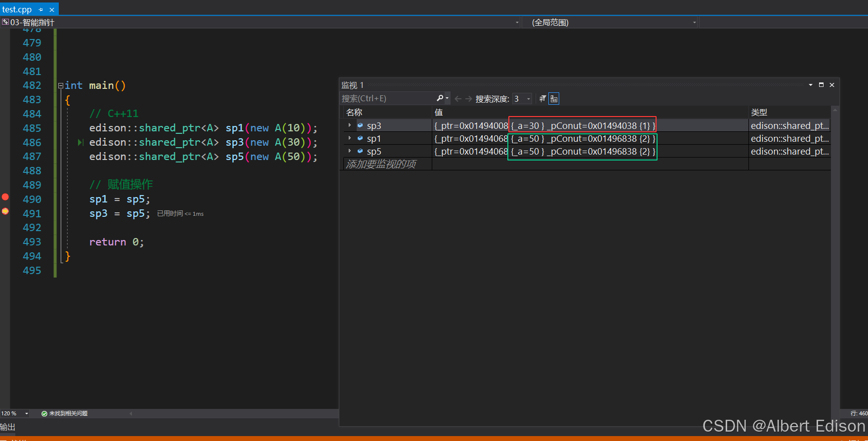Click sp5 value cell showing _a=50
Screen dimensions: 868x441
coord(590,152)
